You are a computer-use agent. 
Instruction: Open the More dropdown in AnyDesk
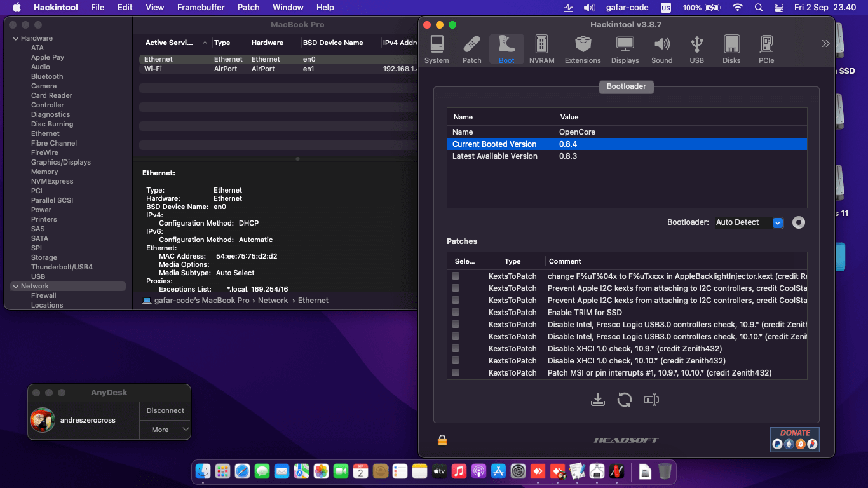(x=165, y=430)
